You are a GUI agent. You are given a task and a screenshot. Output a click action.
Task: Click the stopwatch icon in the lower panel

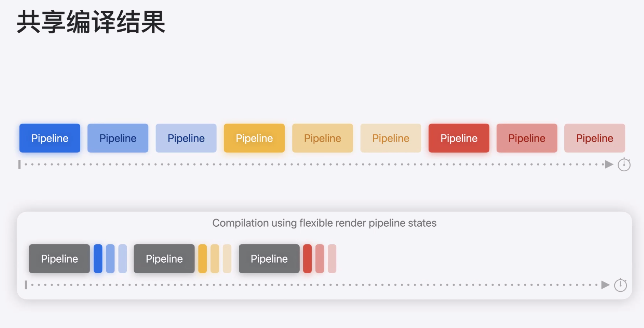620,285
